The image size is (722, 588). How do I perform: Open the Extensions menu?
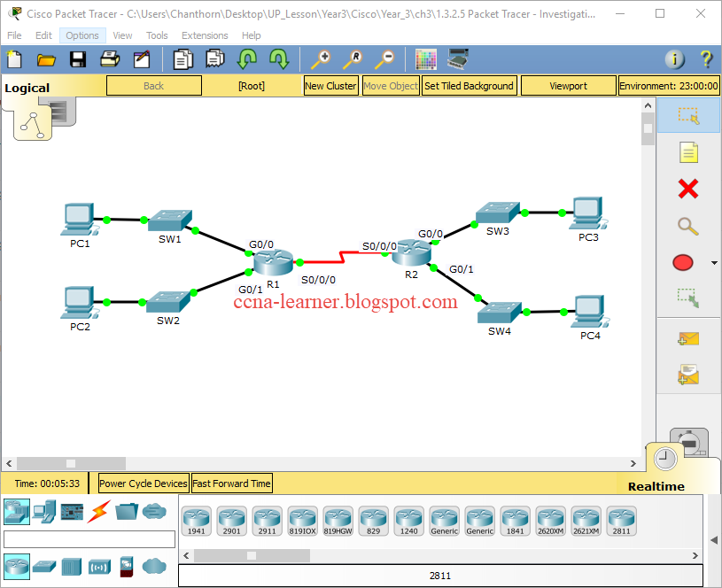(x=205, y=35)
